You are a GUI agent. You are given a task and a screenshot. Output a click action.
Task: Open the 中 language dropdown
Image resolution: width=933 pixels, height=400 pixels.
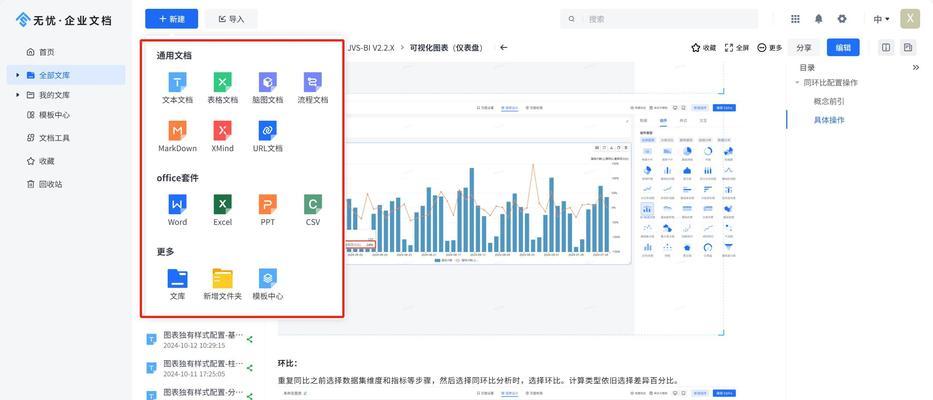coord(881,19)
